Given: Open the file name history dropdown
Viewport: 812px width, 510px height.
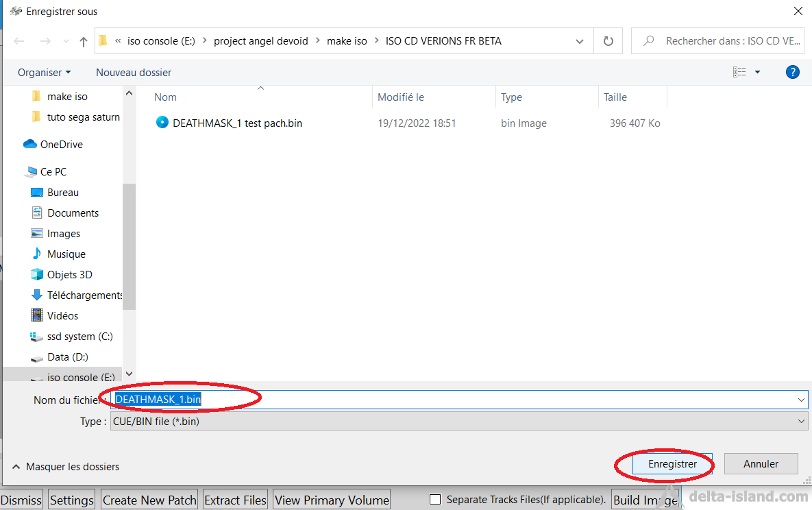Looking at the screenshot, I should (x=801, y=399).
